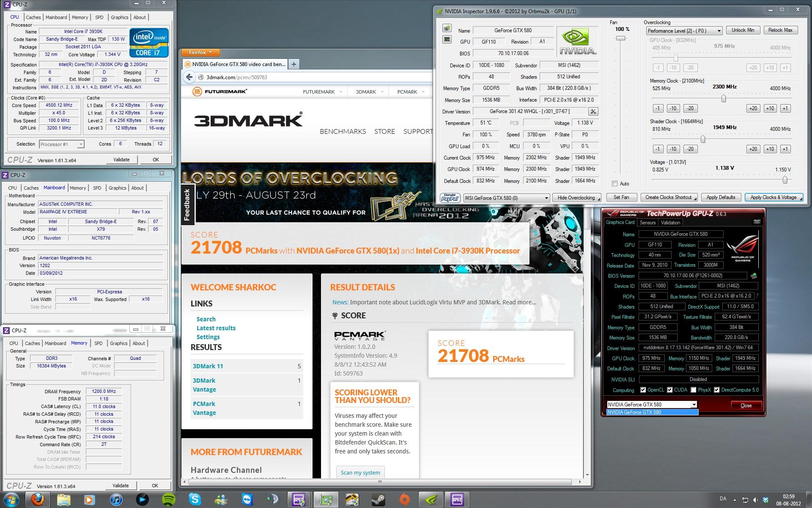
Task: Open the GPU-Z graphics card selector dropdown
Action: pyautogui.click(x=652, y=404)
